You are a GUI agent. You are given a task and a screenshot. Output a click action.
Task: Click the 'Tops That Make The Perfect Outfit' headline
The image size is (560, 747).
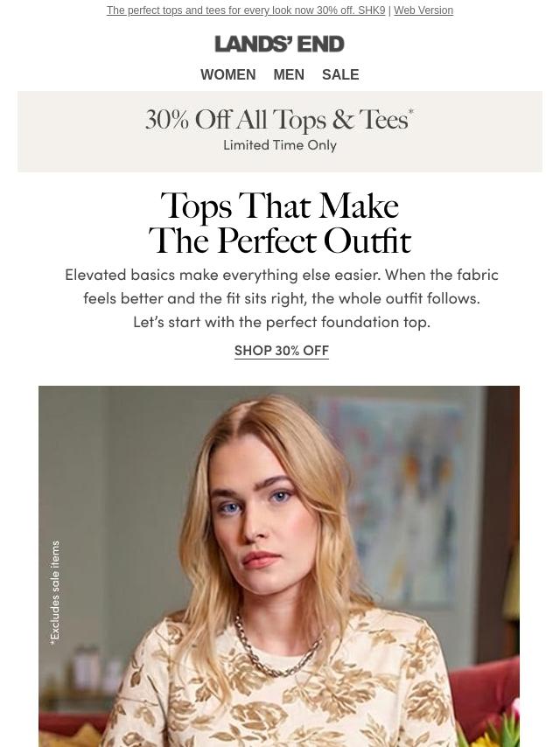pos(280,223)
